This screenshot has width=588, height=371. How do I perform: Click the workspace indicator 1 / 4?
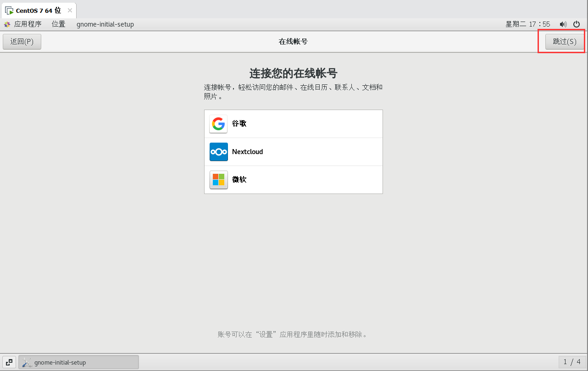click(x=572, y=362)
